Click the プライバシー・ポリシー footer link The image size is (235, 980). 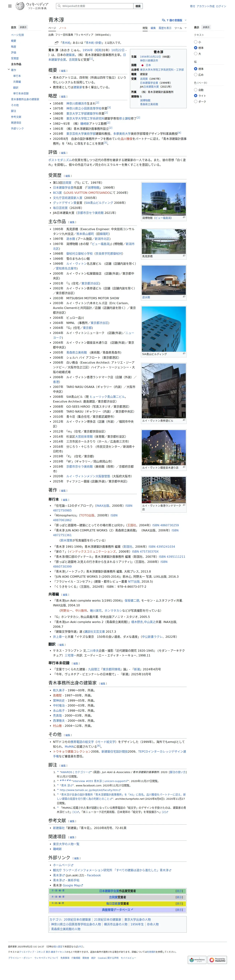click(x=20, y=958)
